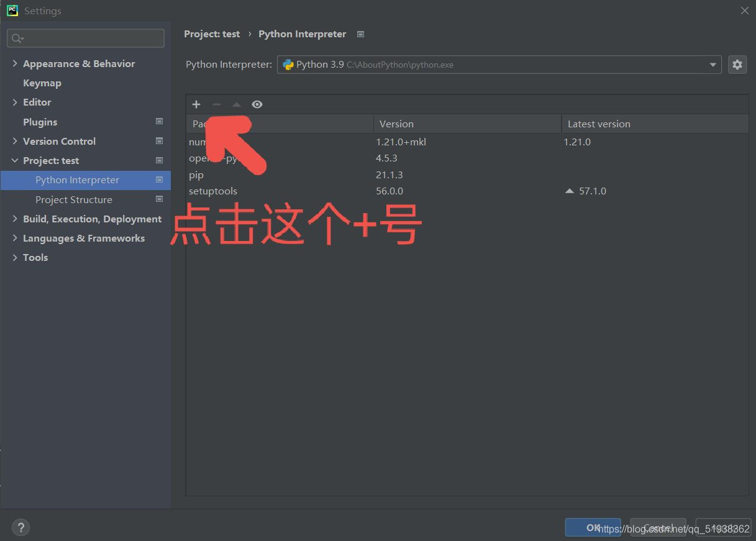The image size is (756, 541).
Task: Open Keymap settings
Action: [x=42, y=83]
